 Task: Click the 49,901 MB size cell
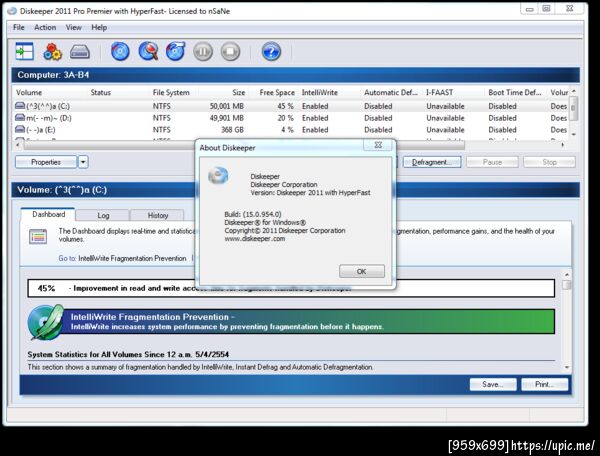click(227, 118)
